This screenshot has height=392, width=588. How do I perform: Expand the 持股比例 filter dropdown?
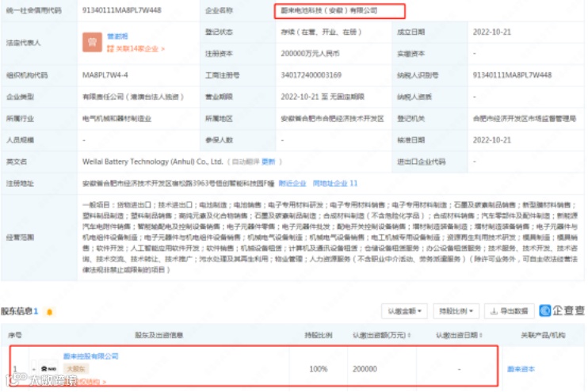pyautogui.click(x=456, y=311)
